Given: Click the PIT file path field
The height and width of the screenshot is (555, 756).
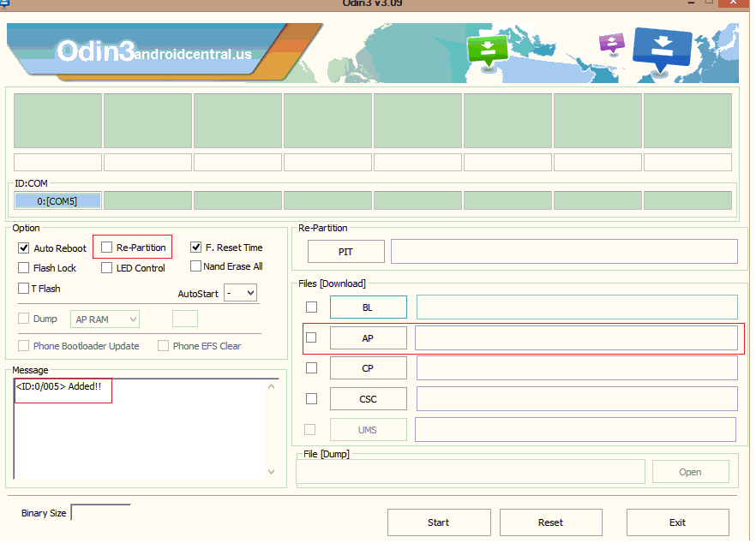Looking at the screenshot, I should [564, 252].
